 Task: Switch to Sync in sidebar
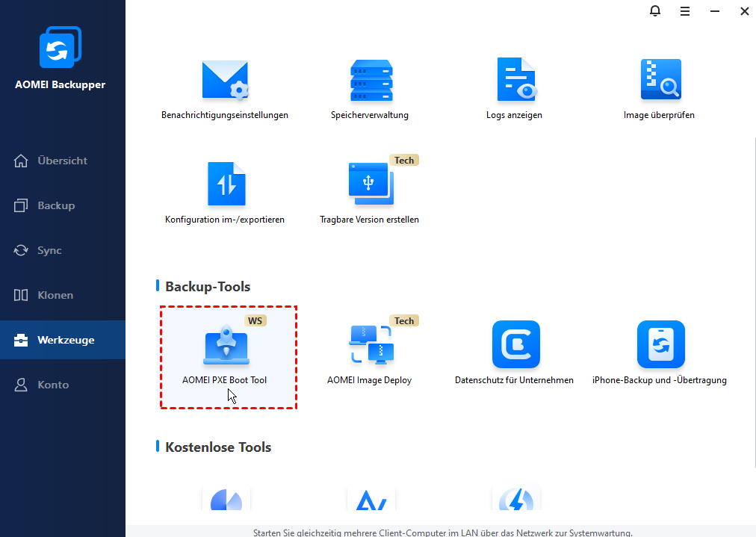pyautogui.click(x=63, y=250)
